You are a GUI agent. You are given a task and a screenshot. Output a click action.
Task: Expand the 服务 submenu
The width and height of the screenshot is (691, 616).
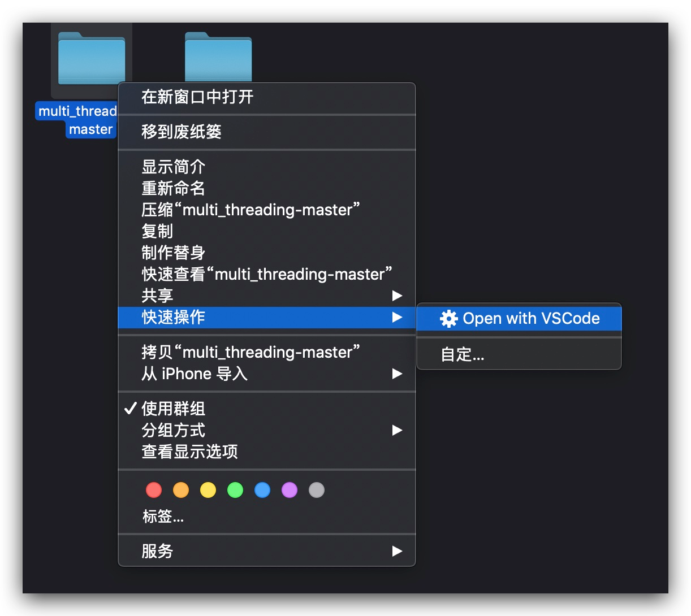click(398, 551)
